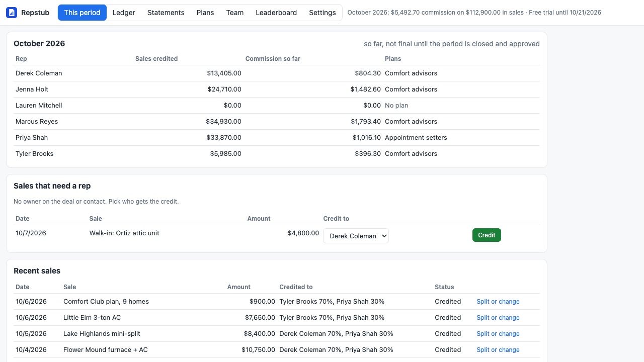Click the Commission so far column header

tap(273, 59)
